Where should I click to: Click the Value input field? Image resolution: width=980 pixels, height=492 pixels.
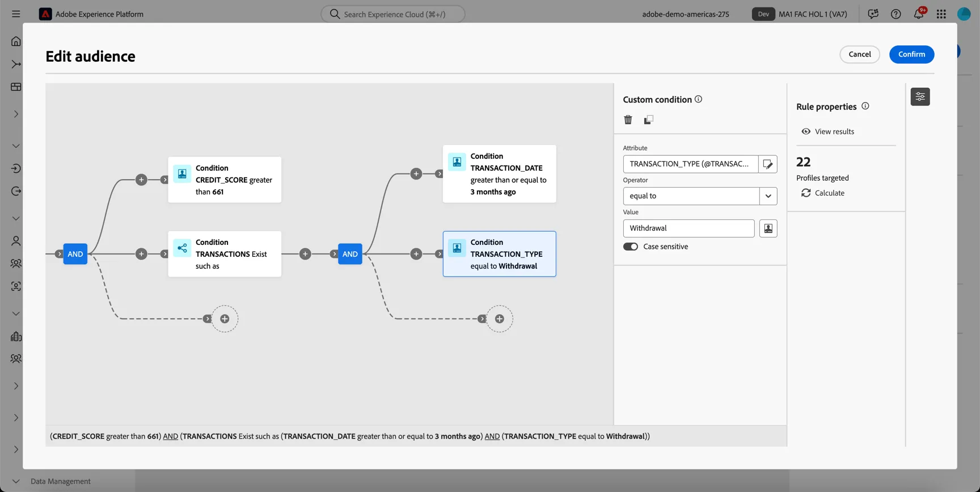click(x=688, y=228)
